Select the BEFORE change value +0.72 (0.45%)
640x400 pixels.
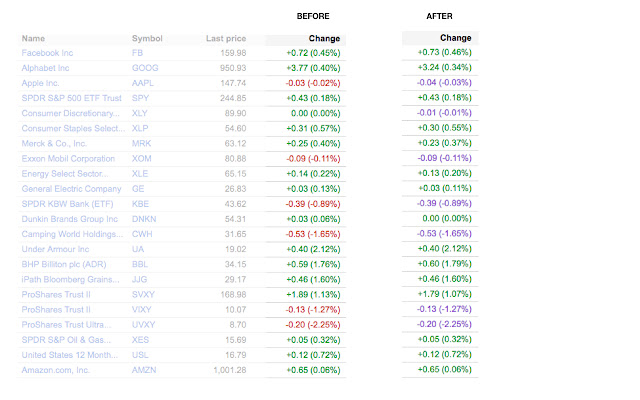pyautogui.click(x=313, y=53)
